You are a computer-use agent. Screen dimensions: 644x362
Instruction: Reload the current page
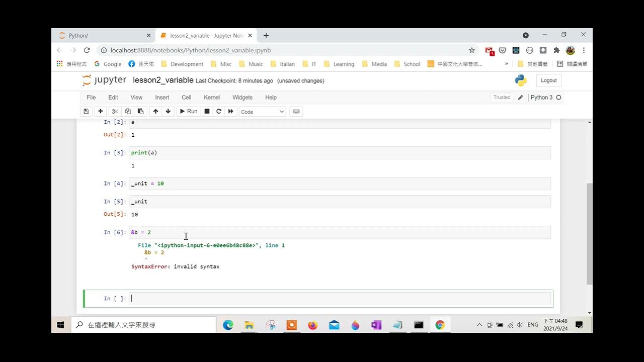tap(87, 50)
